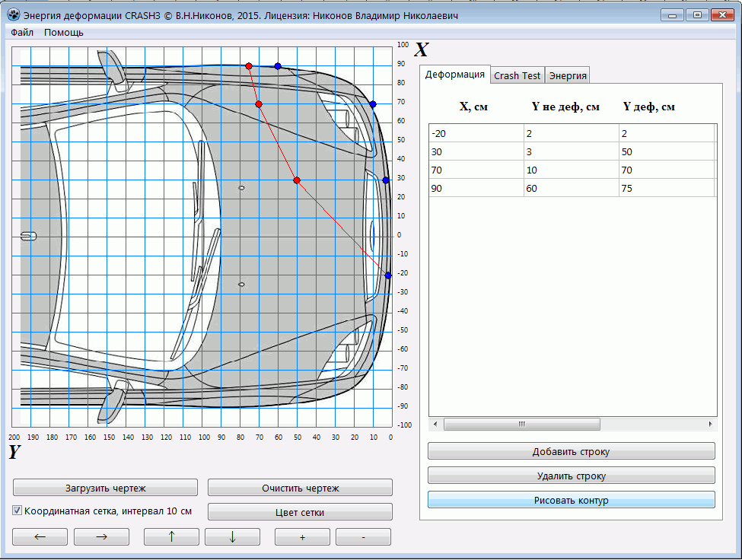Click the Очистить чертеж button
This screenshot has height=560, width=742.
point(300,488)
